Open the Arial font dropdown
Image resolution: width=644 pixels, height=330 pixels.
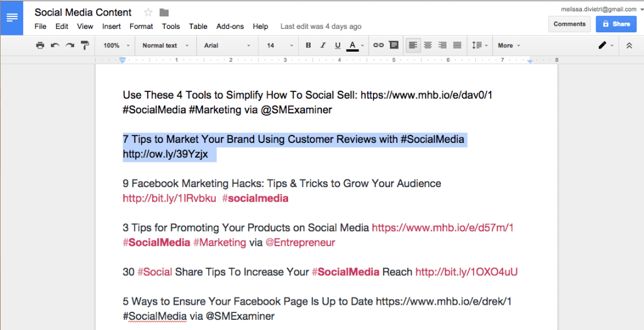pyautogui.click(x=226, y=45)
